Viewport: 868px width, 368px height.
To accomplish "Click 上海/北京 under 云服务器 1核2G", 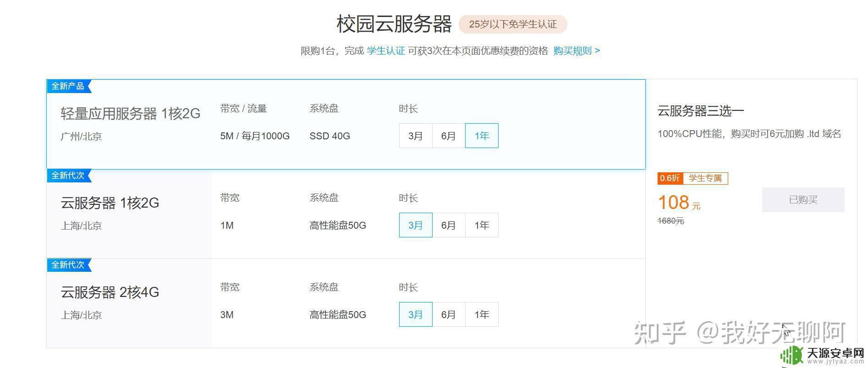I will 81,226.
